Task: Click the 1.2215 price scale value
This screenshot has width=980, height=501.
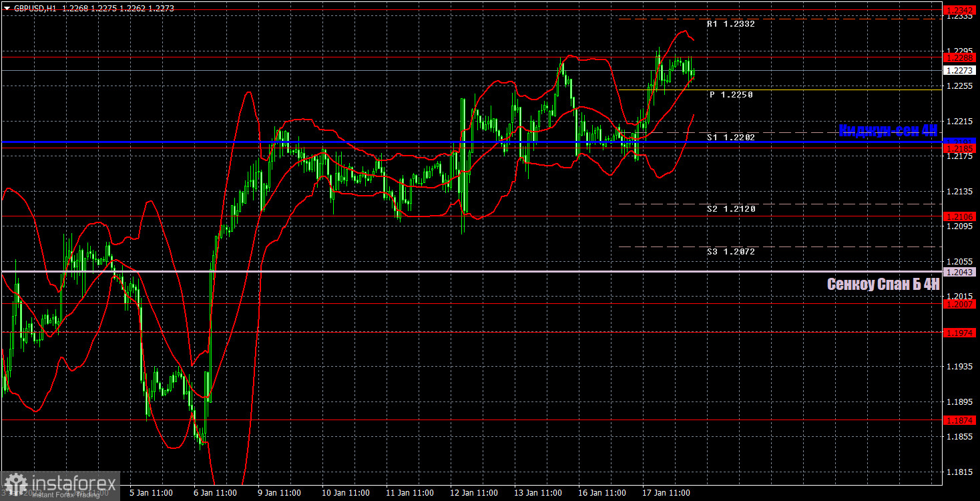Action: click(x=959, y=121)
